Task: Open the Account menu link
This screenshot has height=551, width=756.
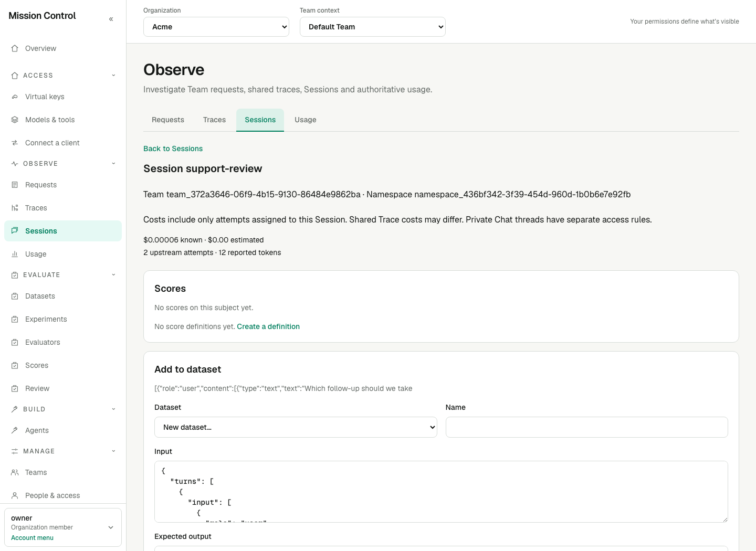Action: (32, 538)
